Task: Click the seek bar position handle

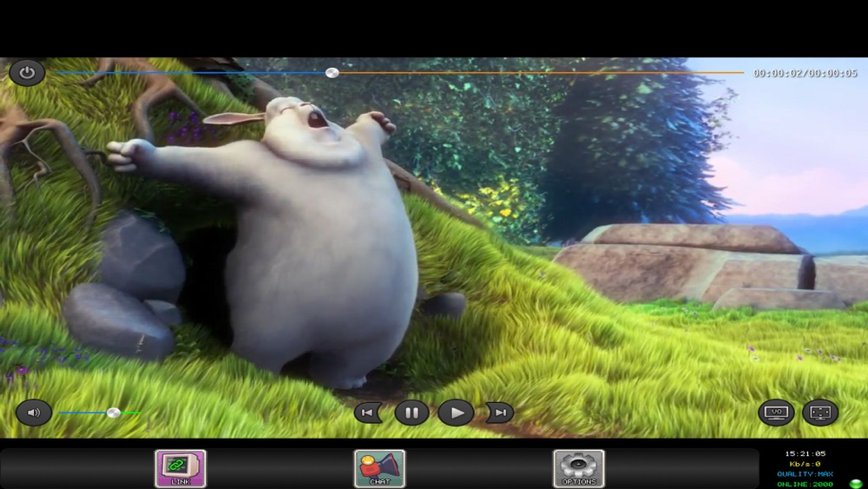Action: click(x=332, y=73)
